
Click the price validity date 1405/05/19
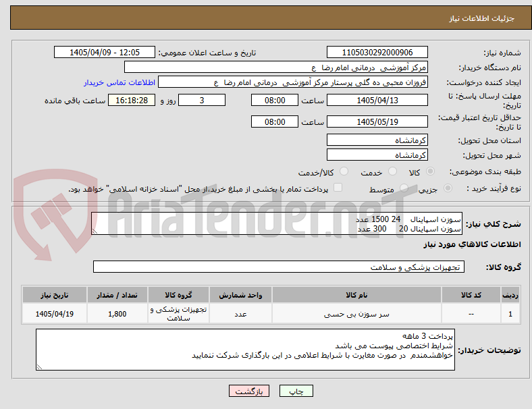coord(377,121)
